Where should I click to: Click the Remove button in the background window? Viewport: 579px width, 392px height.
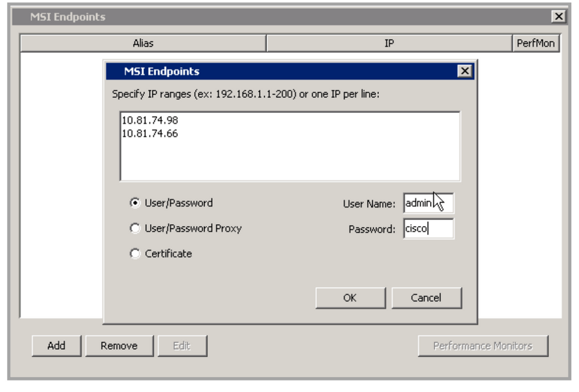(x=120, y=346)
